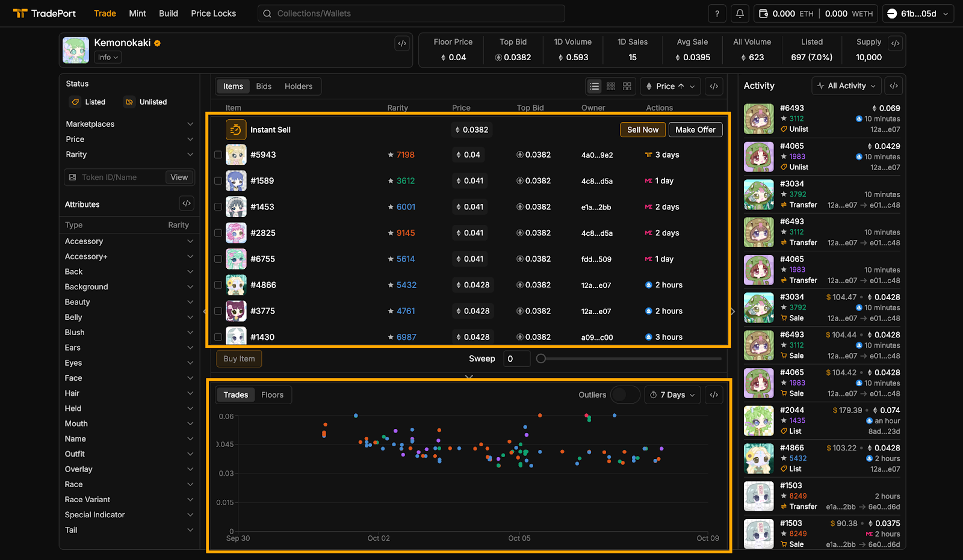The height and width of the screenshot is (560, 963).
Task: Switch items to large grid view
Action: pyautogui.click(x=627, y=86)
